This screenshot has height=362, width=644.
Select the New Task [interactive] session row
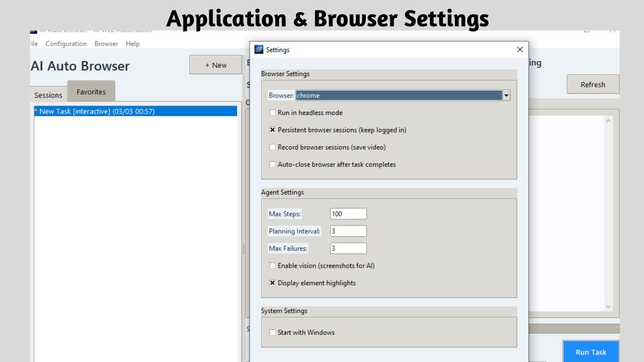pos(135,111)
